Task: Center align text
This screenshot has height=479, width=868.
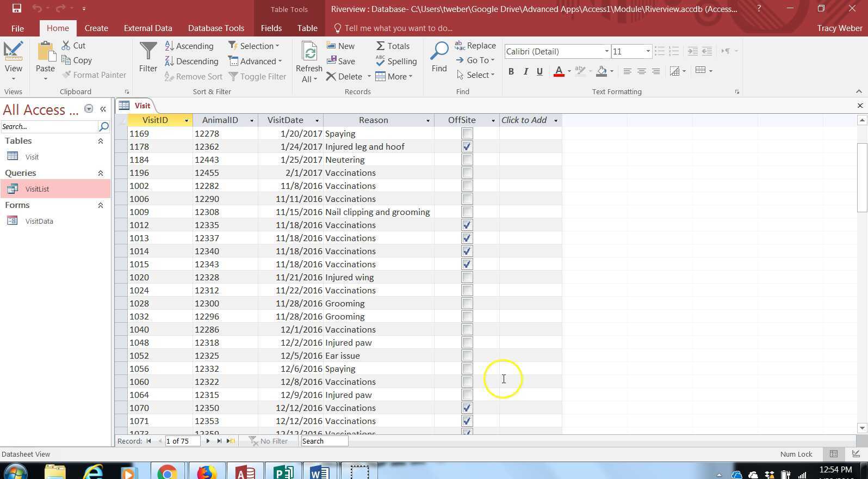Action: [x=642, y=71]
